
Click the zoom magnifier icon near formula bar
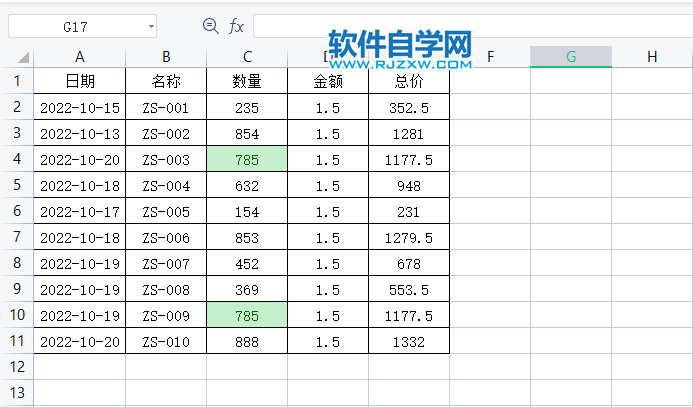tap(210, 26)
